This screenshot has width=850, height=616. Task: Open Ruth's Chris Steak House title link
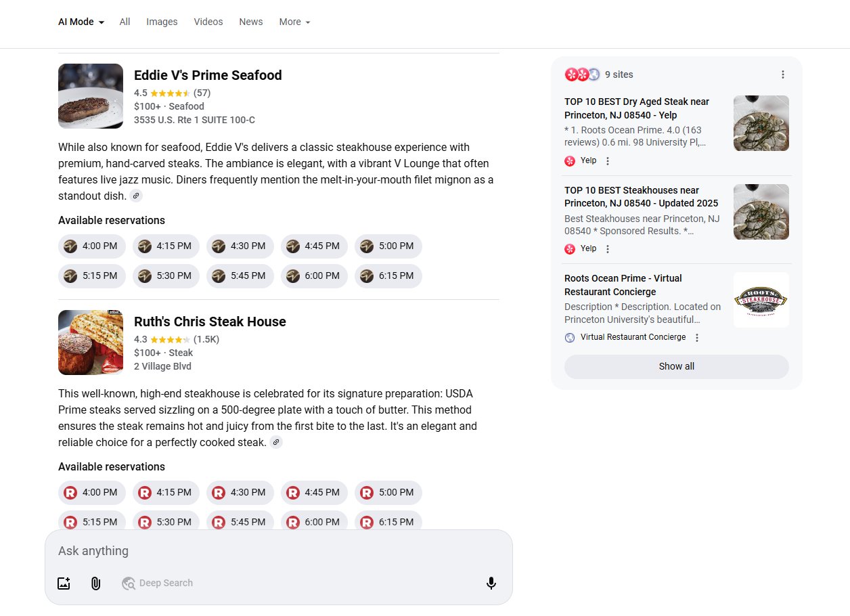click(x=210, y=322)
